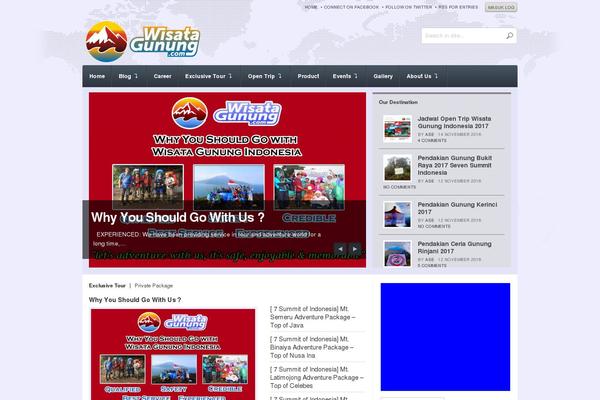The image size is (600, 400).
Task: Open Jadwal Open Trip post thumbnail
Action: pyautogui.click(x=398, y=129)
